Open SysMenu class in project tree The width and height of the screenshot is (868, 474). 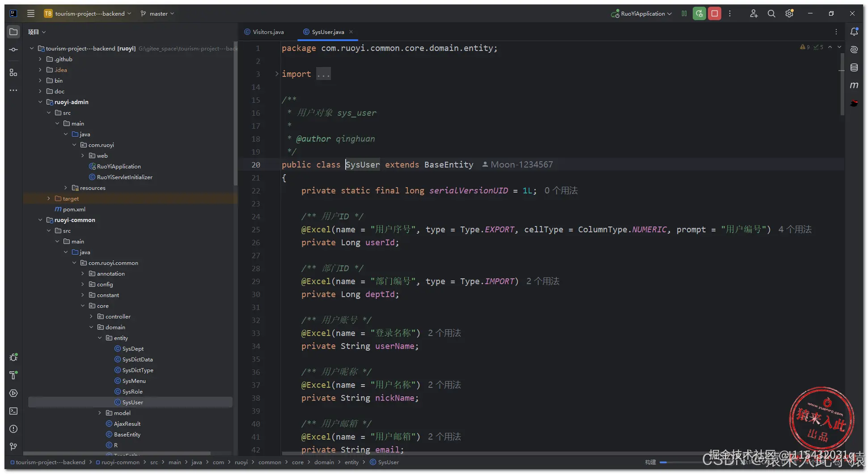point(130,381)
